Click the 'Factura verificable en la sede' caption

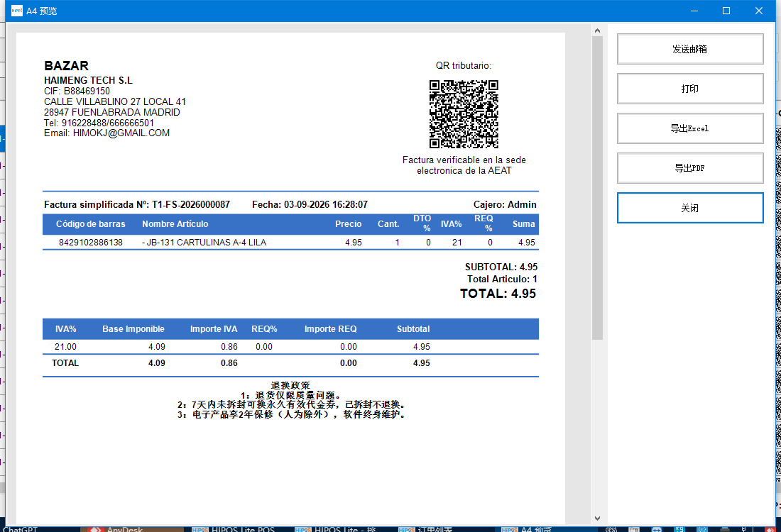tap(464, 160)
